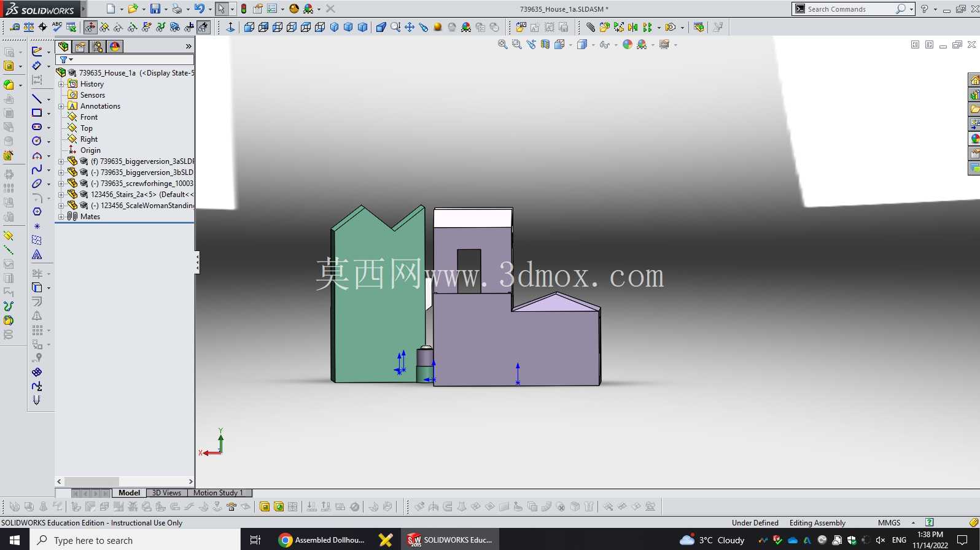Click the Open file folder icon
Screen dimensions: 980x550
click(x=132, y=9)
